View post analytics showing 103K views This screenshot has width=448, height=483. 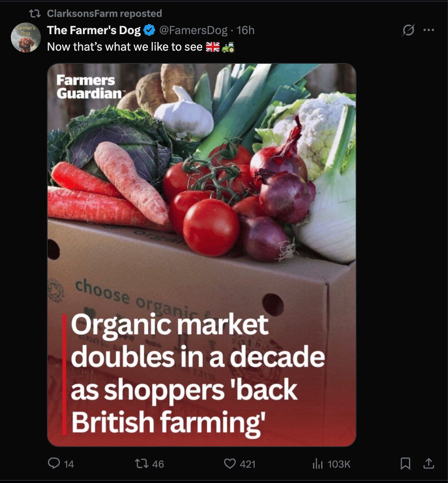click(317, 464)
